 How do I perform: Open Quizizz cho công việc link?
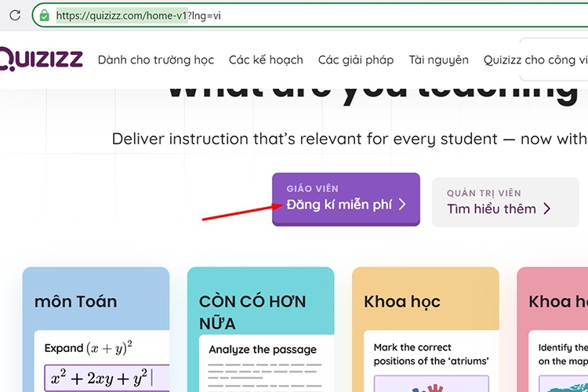535,60
